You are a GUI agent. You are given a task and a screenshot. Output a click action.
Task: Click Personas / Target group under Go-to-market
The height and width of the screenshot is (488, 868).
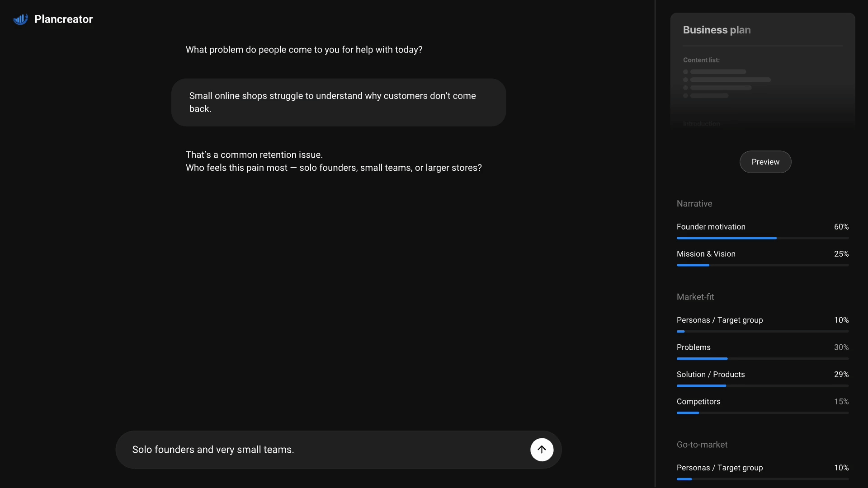[x=720, y=468]
